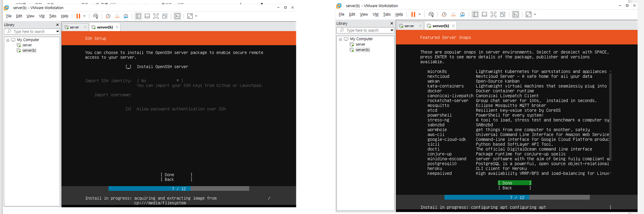
Task: Show console view in the Featured Server Snaps window
Action: coord(515,14)
